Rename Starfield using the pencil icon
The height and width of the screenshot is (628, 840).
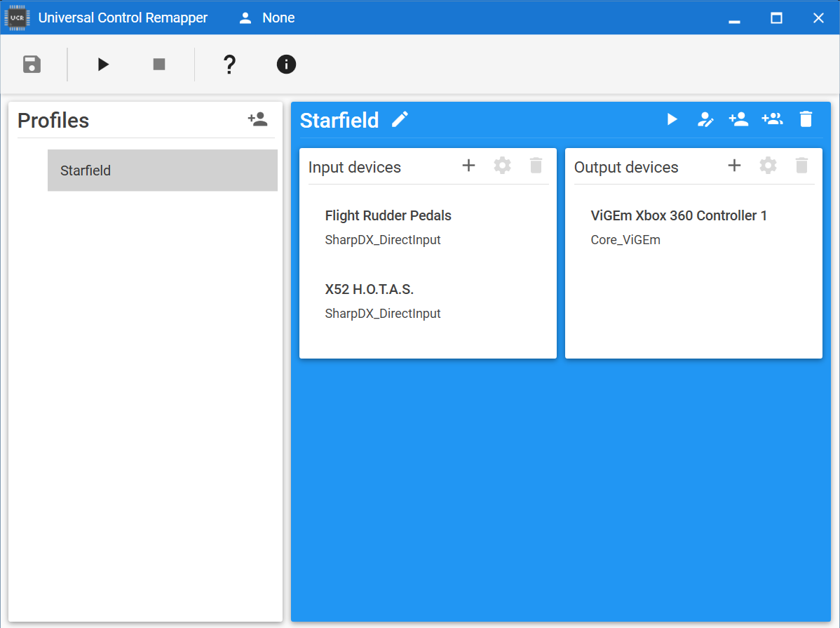(400, 119)
